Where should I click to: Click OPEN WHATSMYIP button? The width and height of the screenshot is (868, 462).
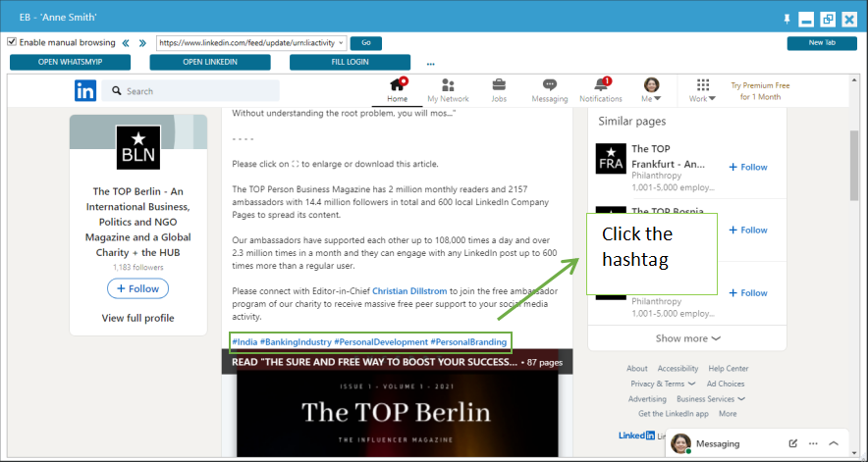[71, 62]
